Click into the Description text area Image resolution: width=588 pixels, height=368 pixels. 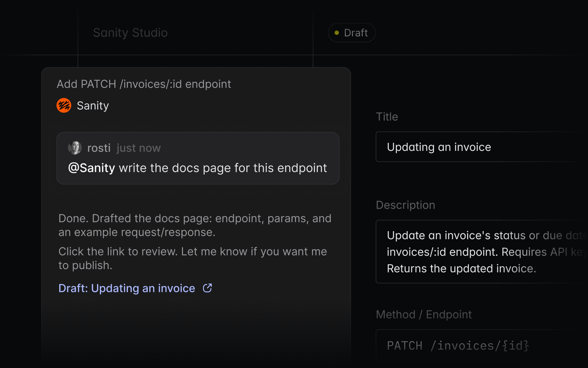[x=482, y=252]
